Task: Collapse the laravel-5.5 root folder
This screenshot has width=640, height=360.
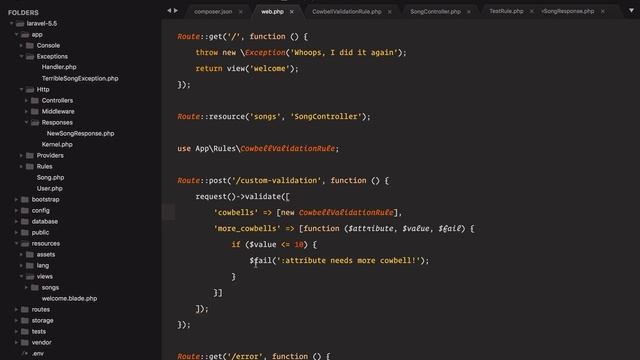Action: 11,24
